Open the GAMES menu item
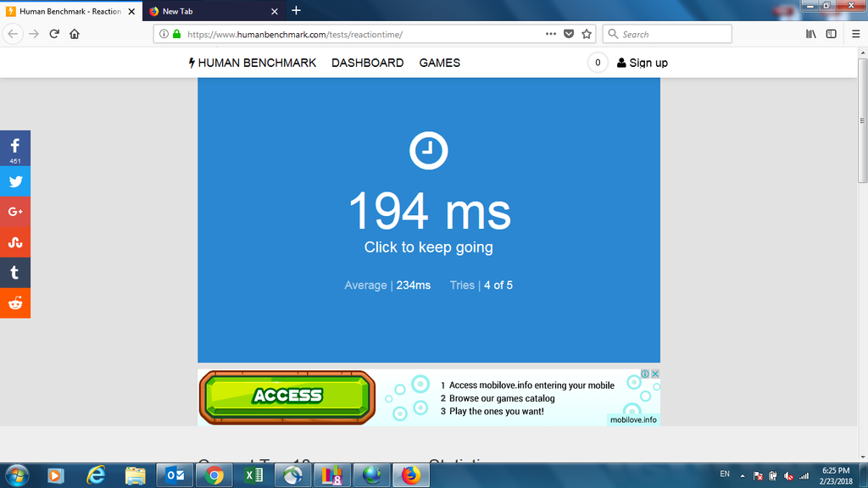 pyautogui.click(x=440, y=63)
